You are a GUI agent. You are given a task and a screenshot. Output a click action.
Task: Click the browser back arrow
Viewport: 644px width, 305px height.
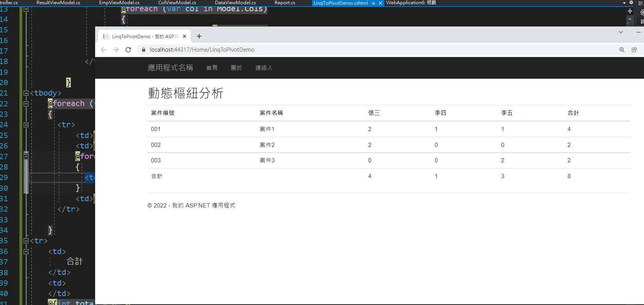(x=104, y=50)
